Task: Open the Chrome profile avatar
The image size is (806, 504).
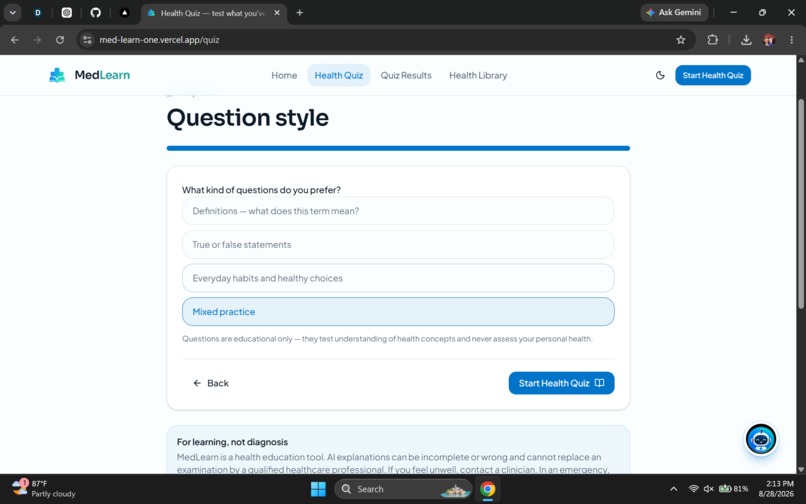Action: coord(769,40)
